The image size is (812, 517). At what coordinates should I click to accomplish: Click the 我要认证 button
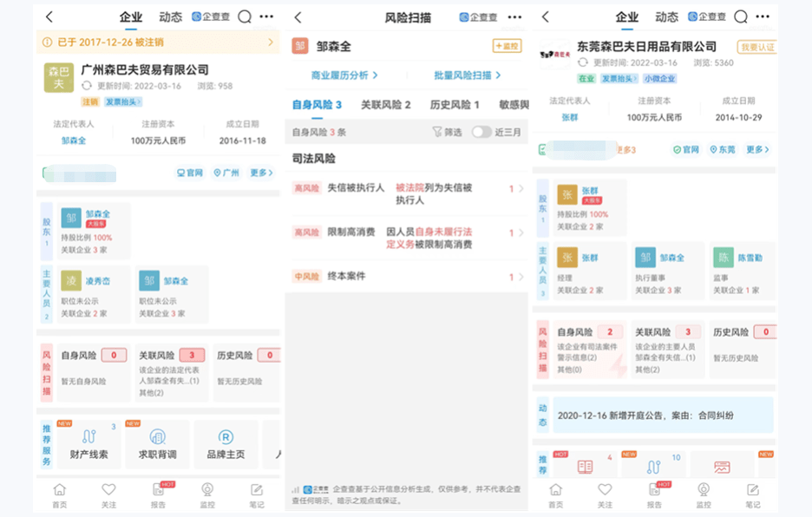coord(756,47)
